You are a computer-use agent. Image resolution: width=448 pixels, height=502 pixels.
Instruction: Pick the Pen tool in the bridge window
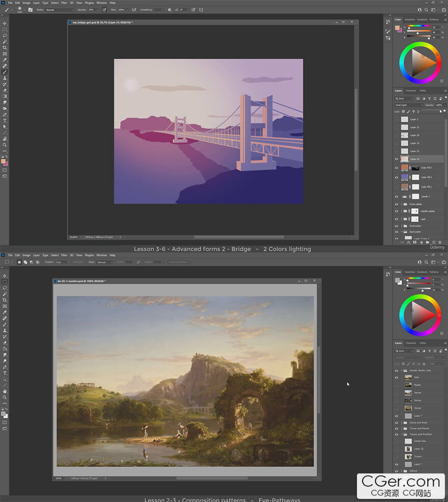tap(5, 115)
